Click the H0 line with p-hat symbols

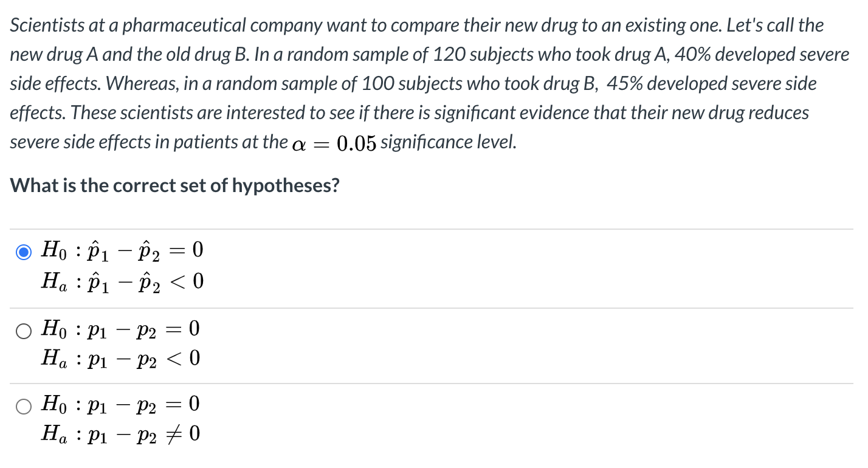coord(122,251)
